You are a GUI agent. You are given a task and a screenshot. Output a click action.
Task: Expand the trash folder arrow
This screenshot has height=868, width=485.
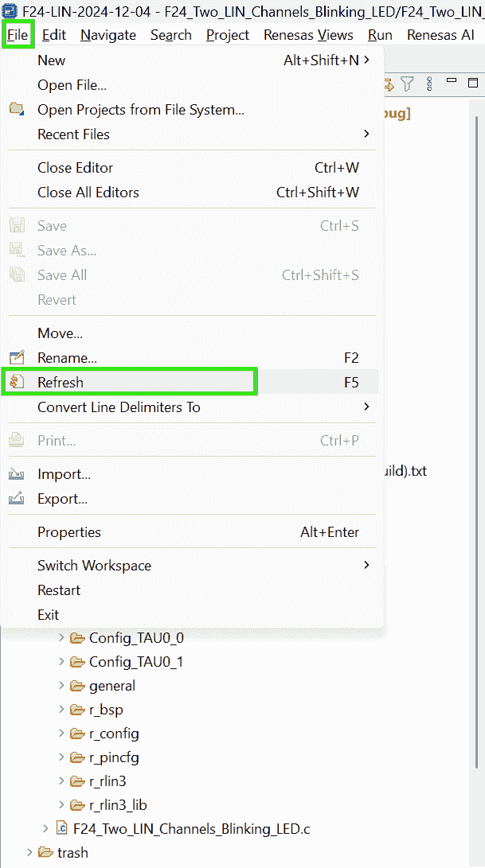pos(30,853)
